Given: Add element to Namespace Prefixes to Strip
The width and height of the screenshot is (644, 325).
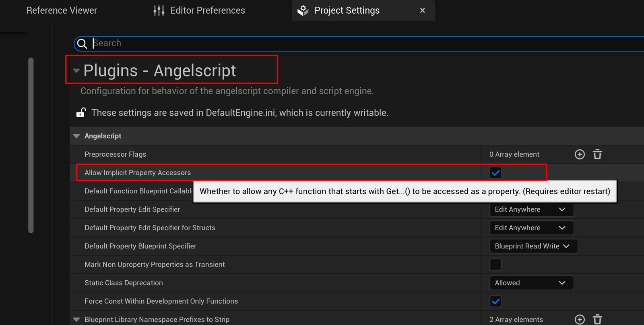Looking at the screenshot, I should [x=580, y=319].
